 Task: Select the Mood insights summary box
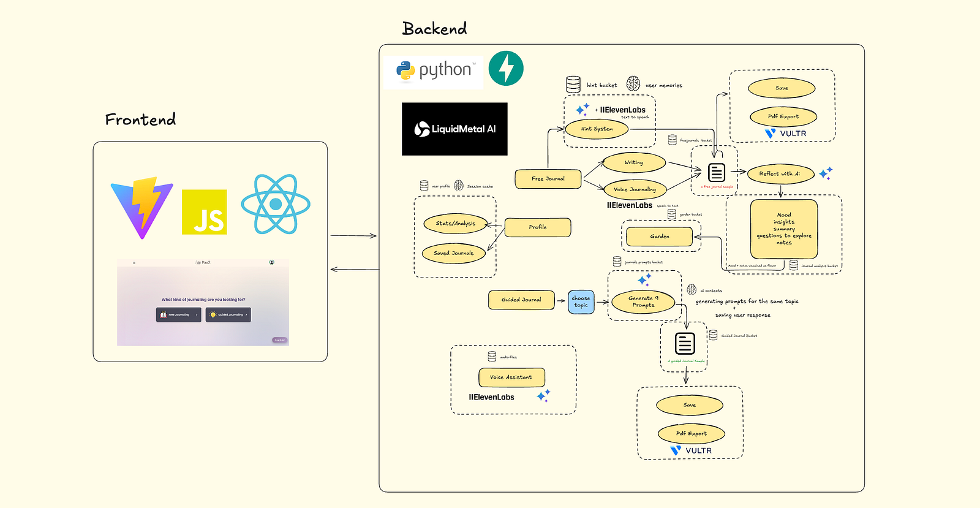784,229
